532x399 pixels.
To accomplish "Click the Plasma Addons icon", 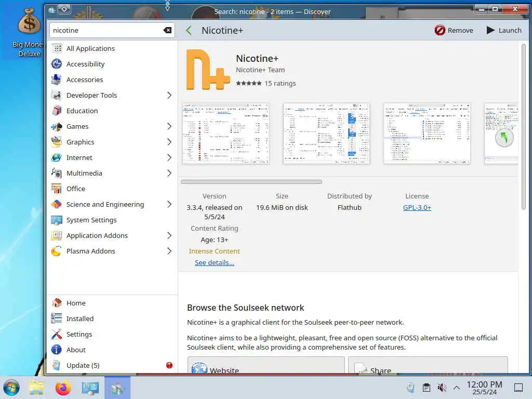I will pos(57,251).
